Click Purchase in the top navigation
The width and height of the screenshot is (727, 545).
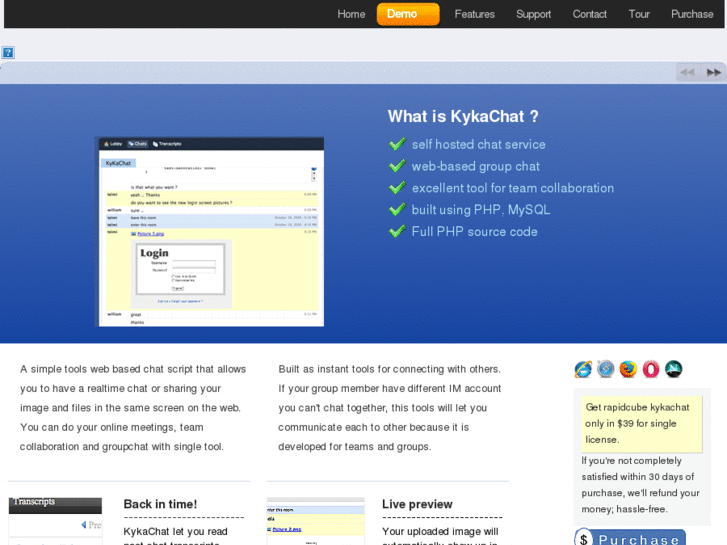[692, 14]
